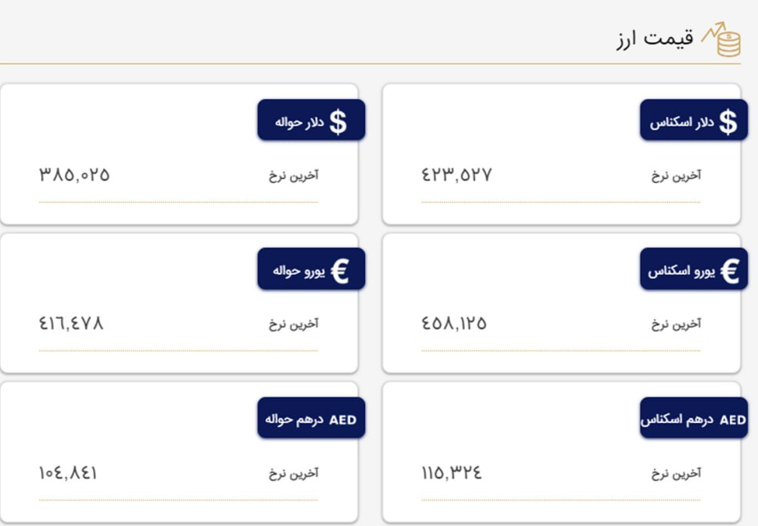
Task: Open the یورو حواله label
Action: 299,271
